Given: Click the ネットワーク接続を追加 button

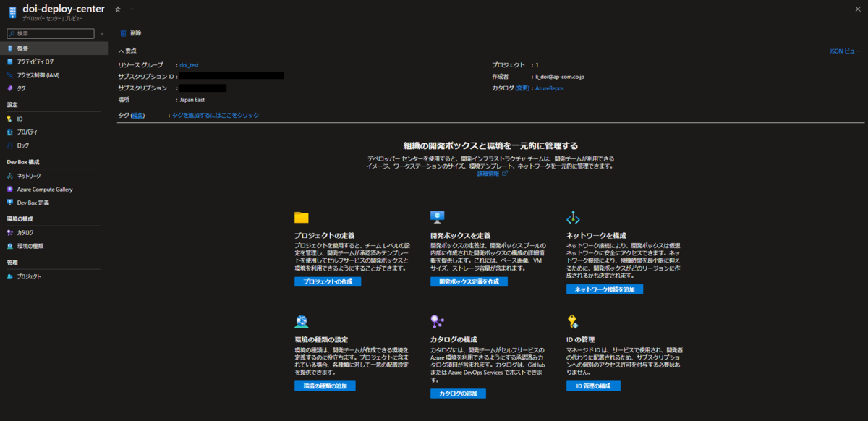Looking at the screenshot, I should [x=605, y=289].
